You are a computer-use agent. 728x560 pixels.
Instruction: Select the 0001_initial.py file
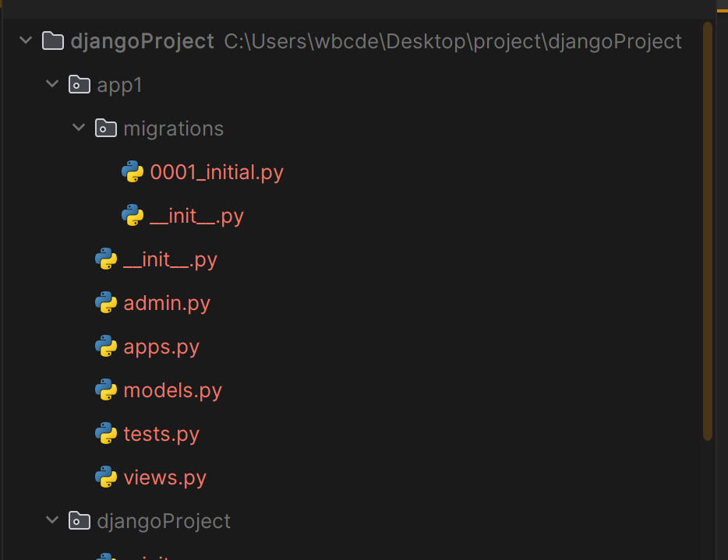pos(216,172)
